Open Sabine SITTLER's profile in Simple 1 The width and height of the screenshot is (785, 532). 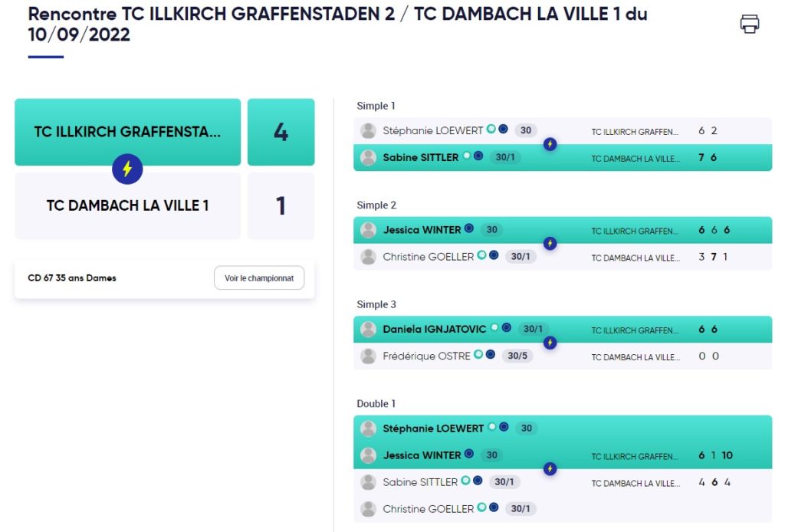pyautogui.click(x=420, y=157)
